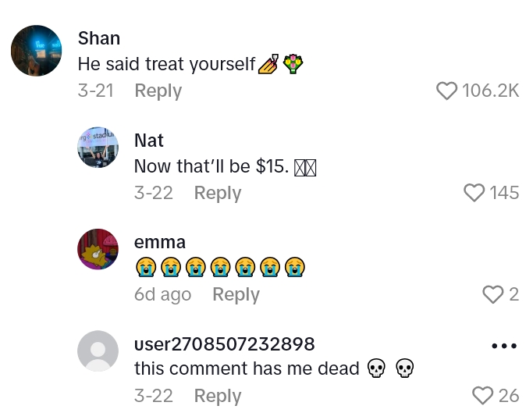Click username user2708507232898
This screenshot has width=526, height=420.
coord(225,343)
